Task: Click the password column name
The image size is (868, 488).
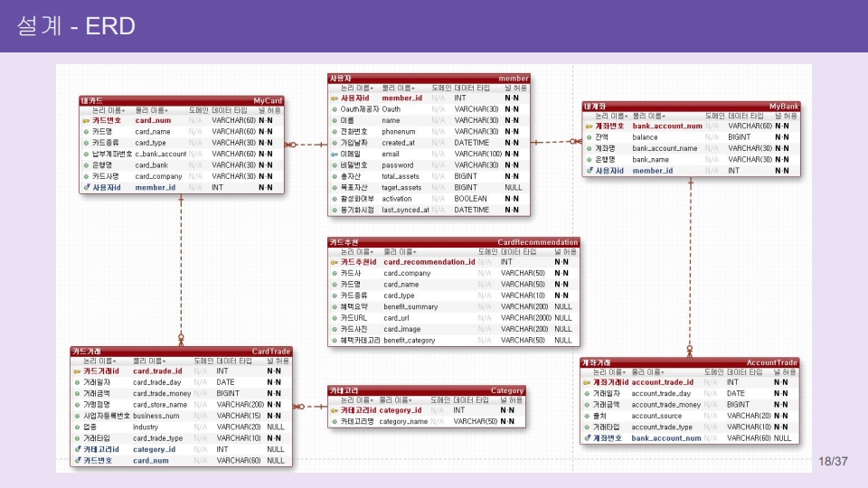Action: click(398, 165)
